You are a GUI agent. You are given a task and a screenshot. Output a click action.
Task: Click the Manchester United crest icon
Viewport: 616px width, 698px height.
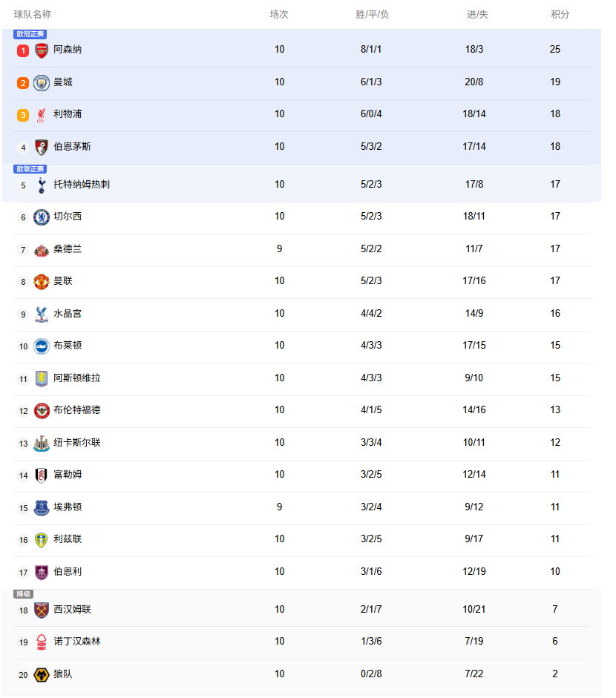[x=42, y=282]
